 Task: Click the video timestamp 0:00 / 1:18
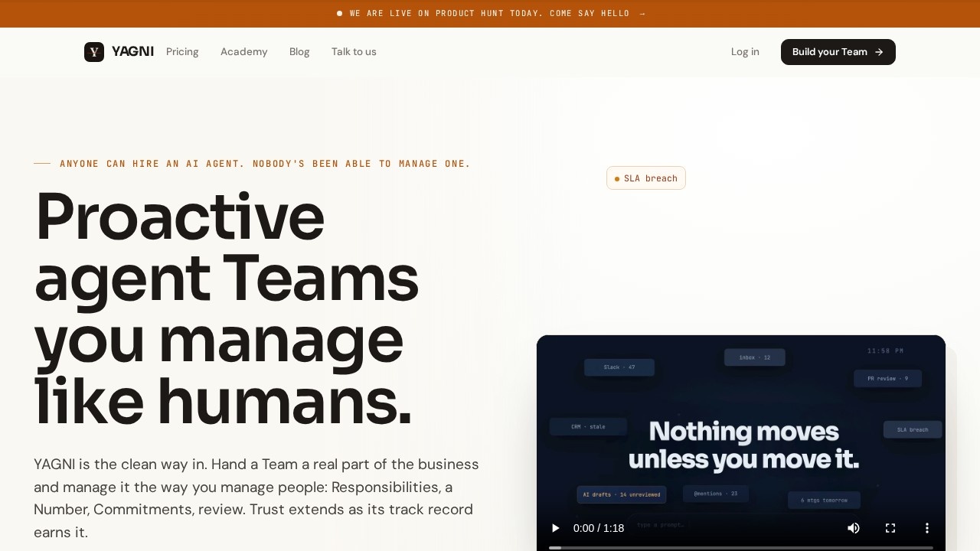click(x=599, y=528)
